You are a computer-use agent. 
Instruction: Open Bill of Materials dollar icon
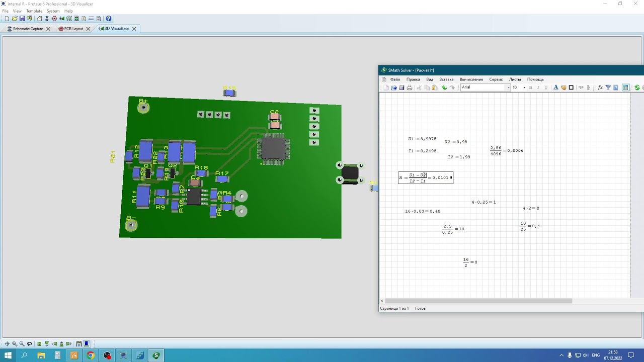point(84,19)
